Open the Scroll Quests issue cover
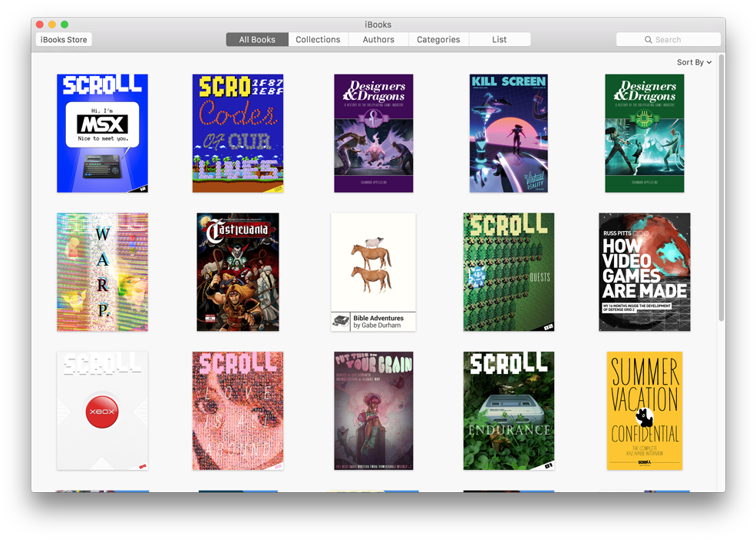This screenshot has width=756, height=539. (509, 272)
